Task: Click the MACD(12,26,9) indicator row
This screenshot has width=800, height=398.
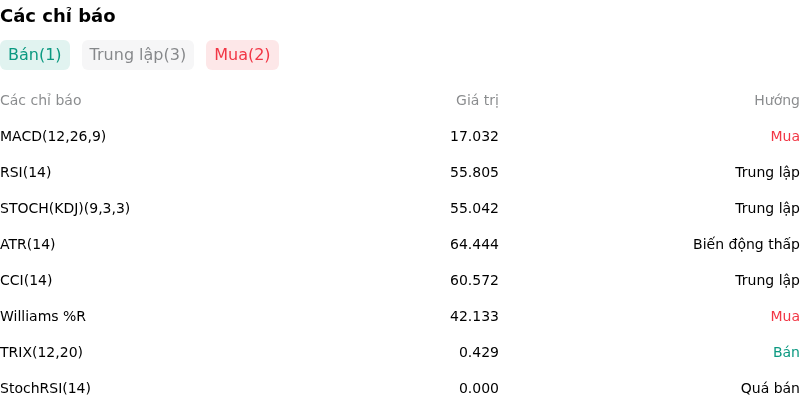Action: pyautogui.click(x=400, y=136)
